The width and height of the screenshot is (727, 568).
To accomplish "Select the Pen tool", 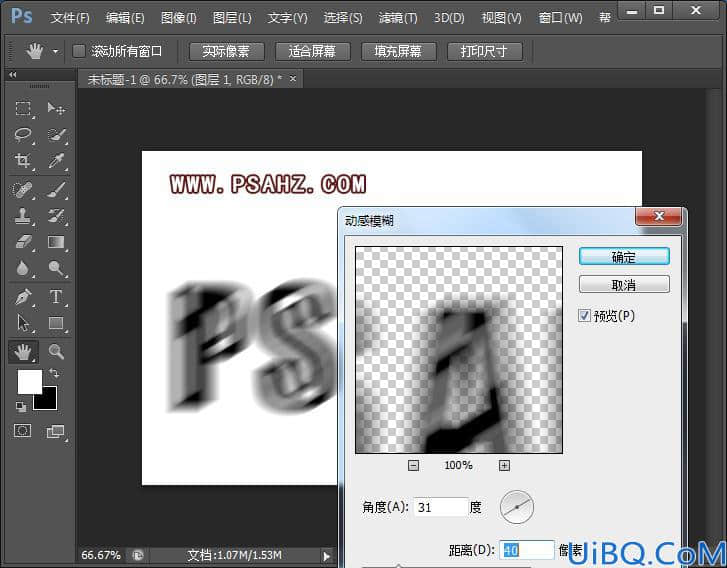I will click(x=23, y=297).
